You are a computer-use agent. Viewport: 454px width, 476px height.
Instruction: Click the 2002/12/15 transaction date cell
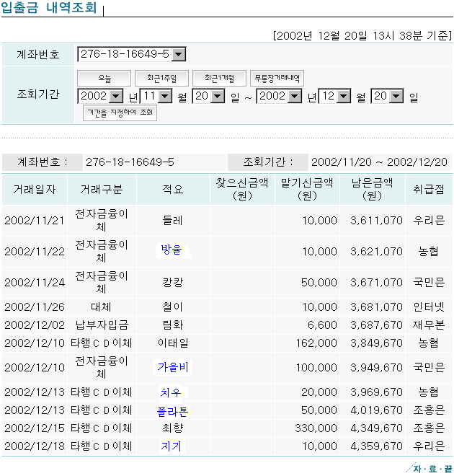coord(35,428)
